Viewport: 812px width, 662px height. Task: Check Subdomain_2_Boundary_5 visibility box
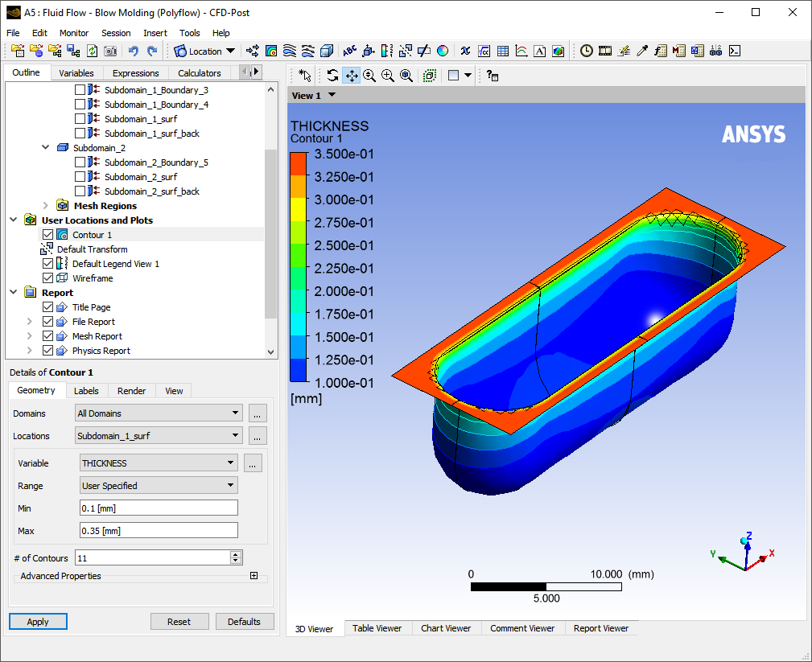[80, 162]
